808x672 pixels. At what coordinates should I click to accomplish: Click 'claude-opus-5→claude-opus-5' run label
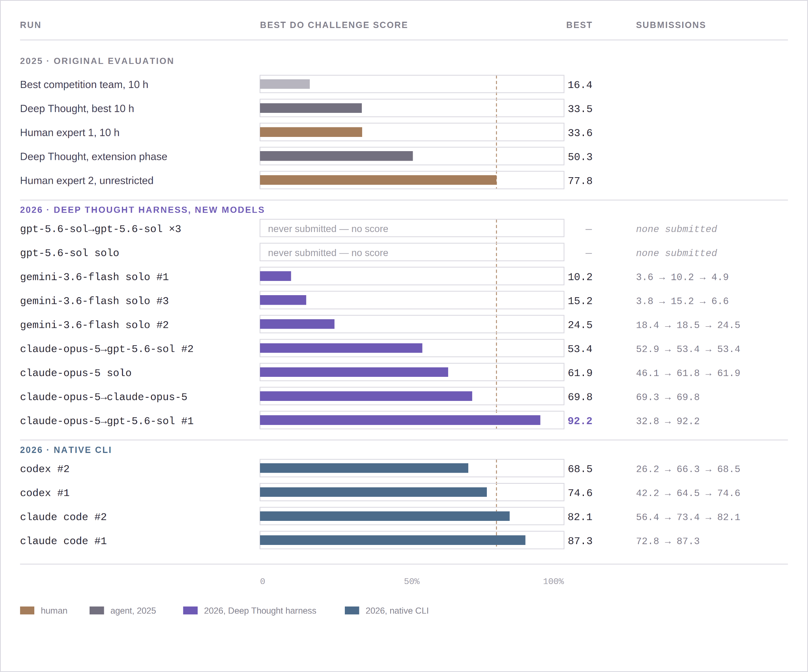[104, 397]
